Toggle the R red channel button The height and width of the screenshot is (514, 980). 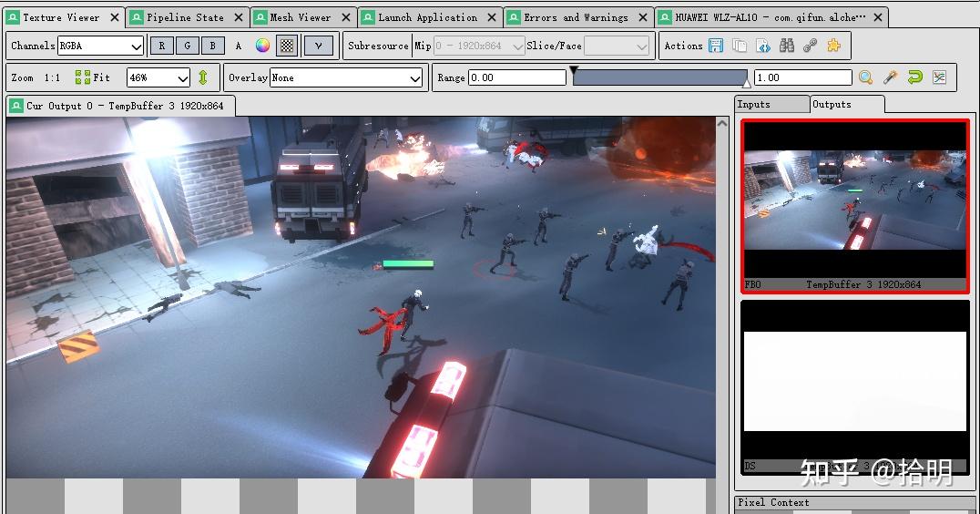click(162, 46)
